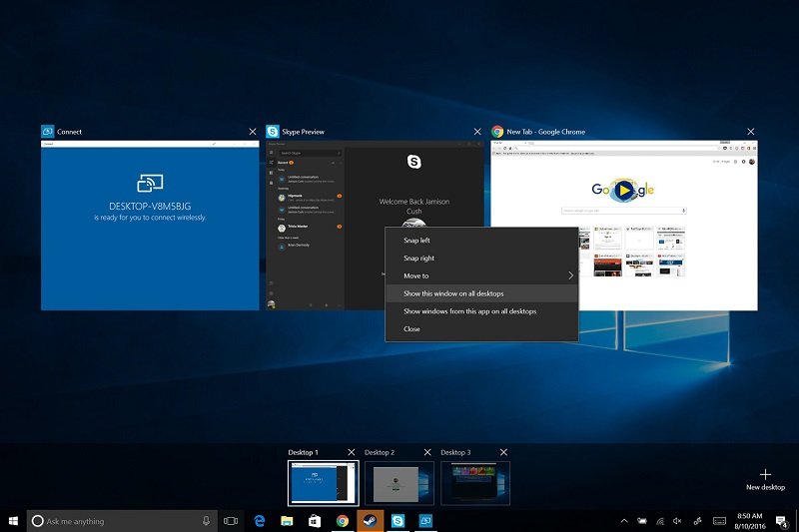The height and width of the screenshot is (532, 799).
Task: Switch to Desktop 2 thumbnail
Action: pyautogui.click(x=399, y=483)
